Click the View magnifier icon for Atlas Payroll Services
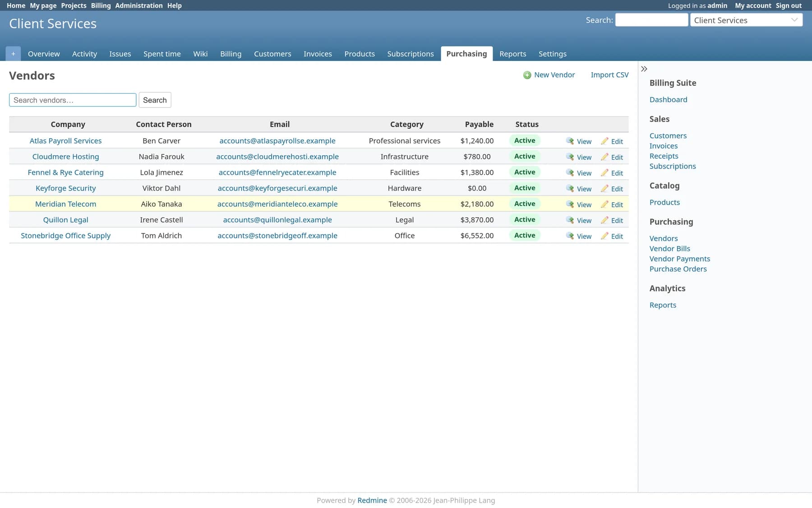 [x=570, y=141]
